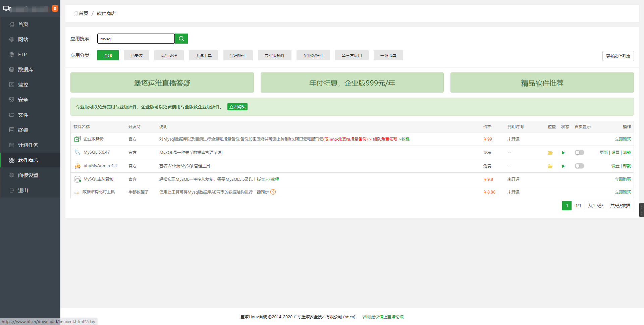The height and width of the screenshot is (325, 644).
Task: Click 立即购买 for MySQL主从复制
Action: coord(623,179)
